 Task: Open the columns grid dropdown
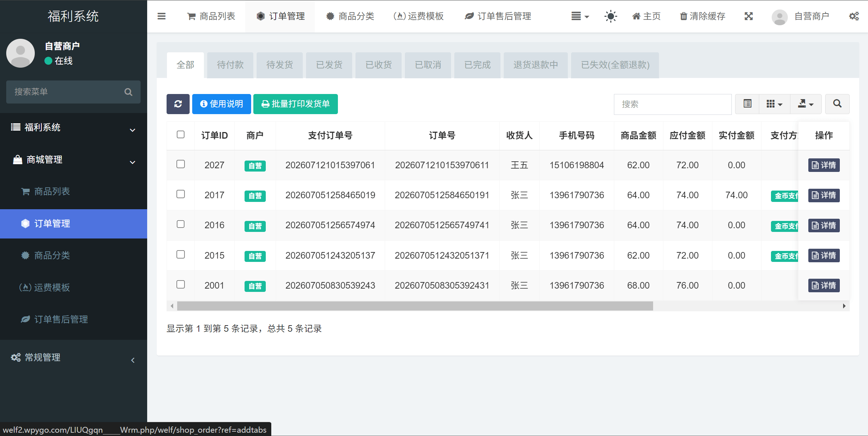click(774, 104)
